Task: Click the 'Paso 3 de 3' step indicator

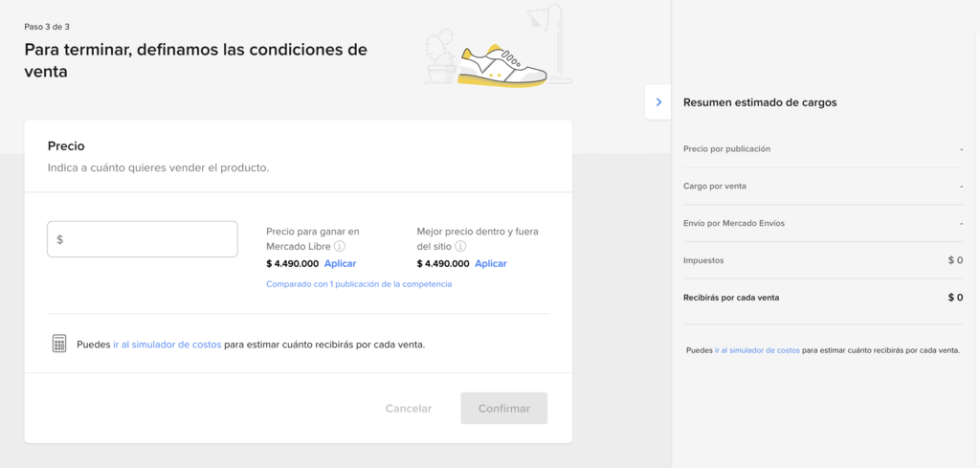Action: [47, 27]
